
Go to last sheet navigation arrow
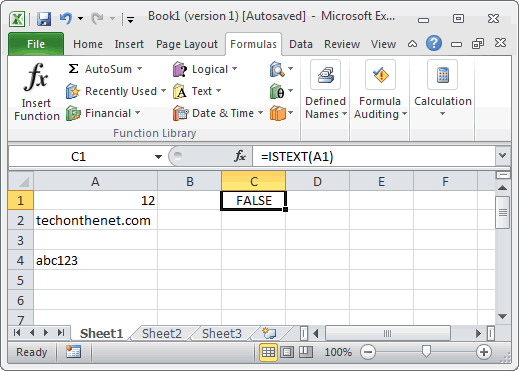(x=61, y=332)
